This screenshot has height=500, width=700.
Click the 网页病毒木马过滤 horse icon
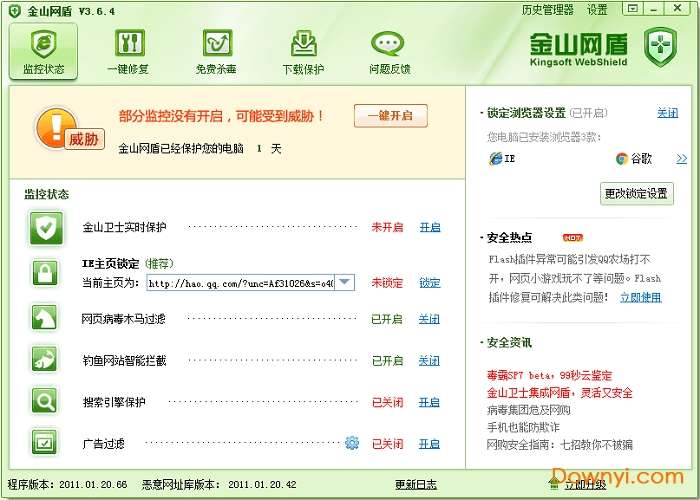tap(44, 318)
